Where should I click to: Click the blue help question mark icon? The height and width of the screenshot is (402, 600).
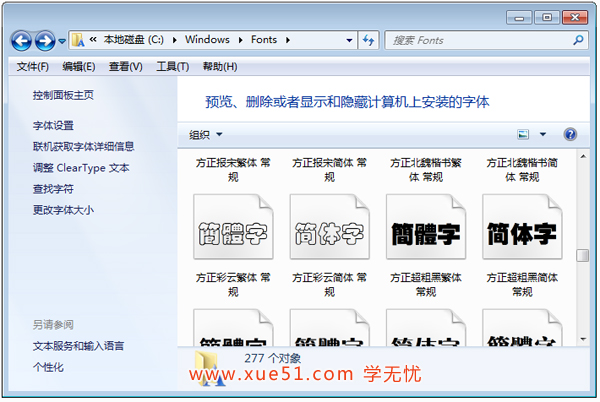[x=570, y=134]
